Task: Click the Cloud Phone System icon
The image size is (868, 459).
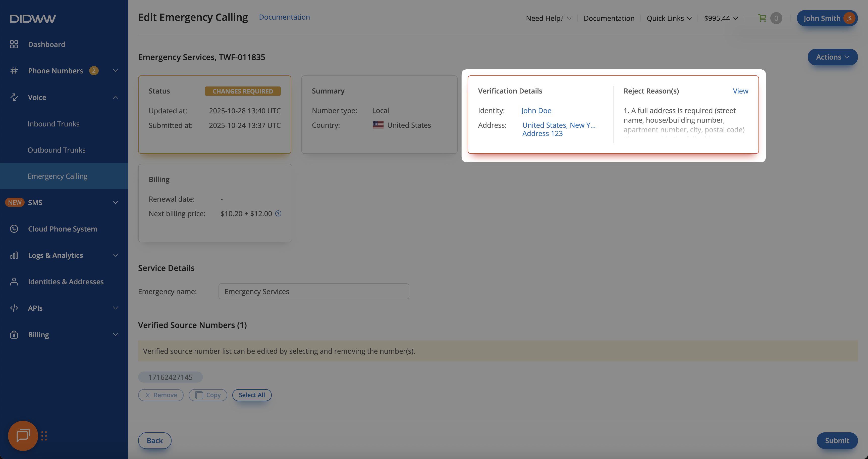Action: point(14,229)
